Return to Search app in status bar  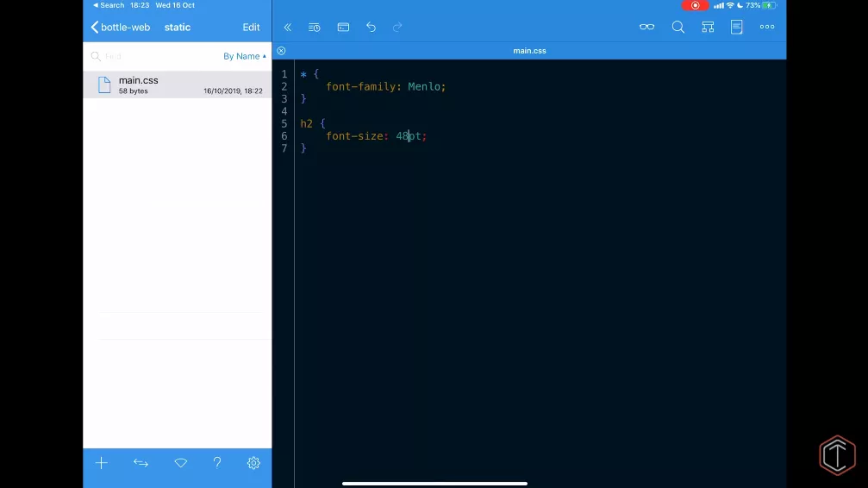tap(109, 5)
